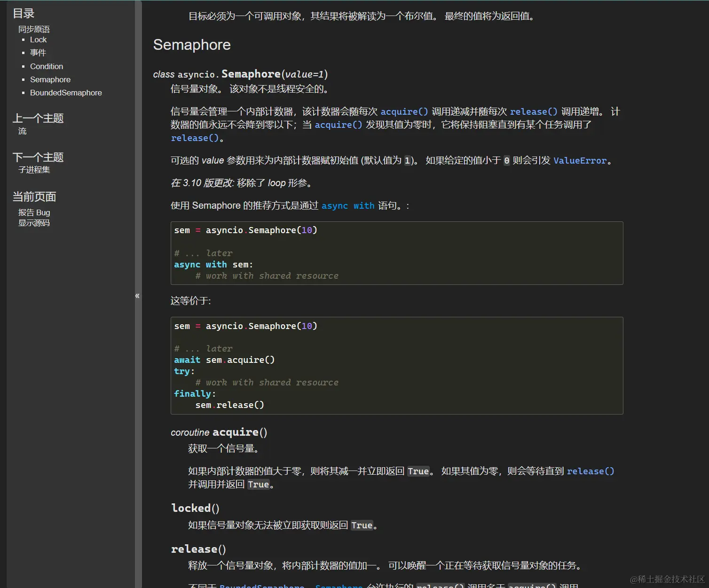Click the 'try:' code line
The image size is (709, 588).
click(184, 371)
